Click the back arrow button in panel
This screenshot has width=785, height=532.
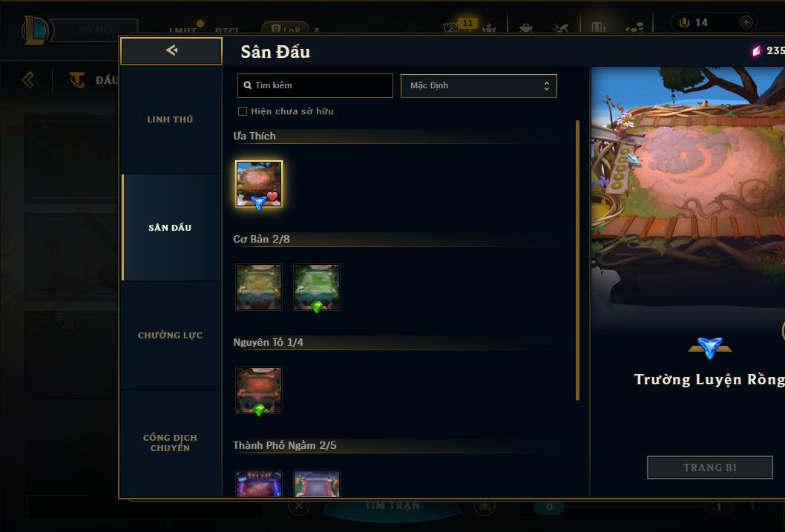click(171, 50)
